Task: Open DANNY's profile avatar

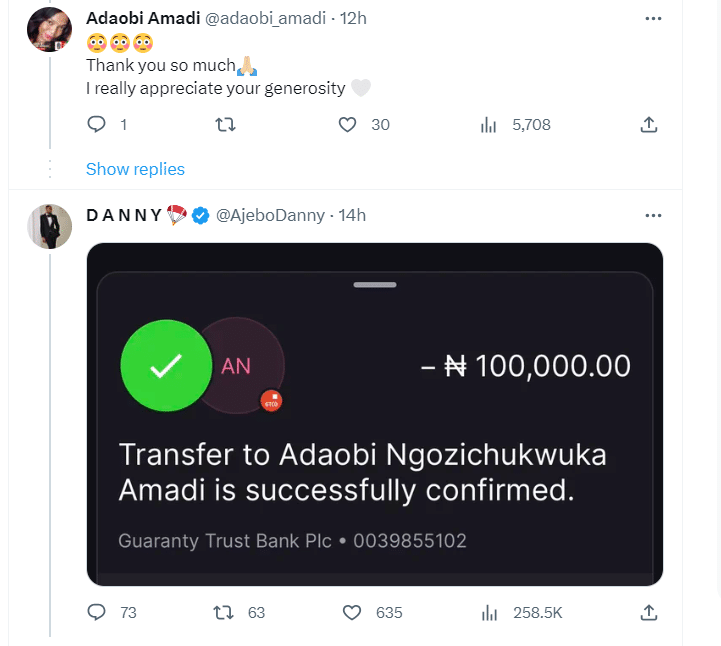Action: [48, 227]
